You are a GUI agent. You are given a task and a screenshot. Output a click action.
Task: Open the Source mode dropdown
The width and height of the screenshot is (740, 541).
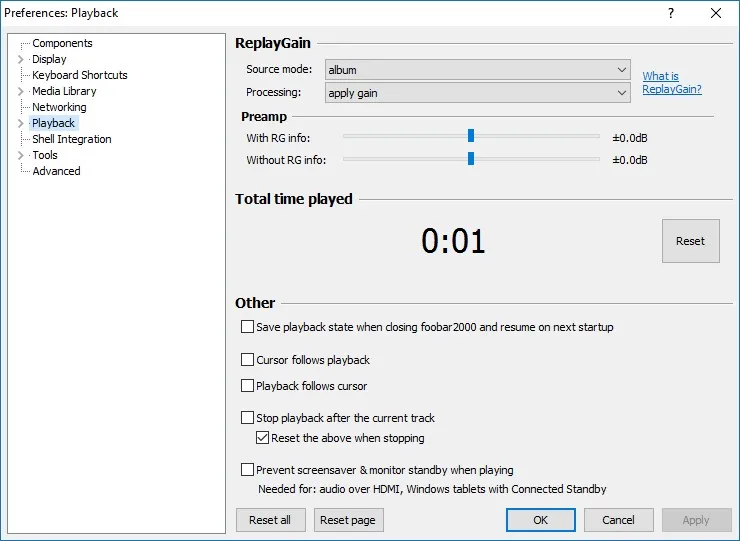point(477,70)
